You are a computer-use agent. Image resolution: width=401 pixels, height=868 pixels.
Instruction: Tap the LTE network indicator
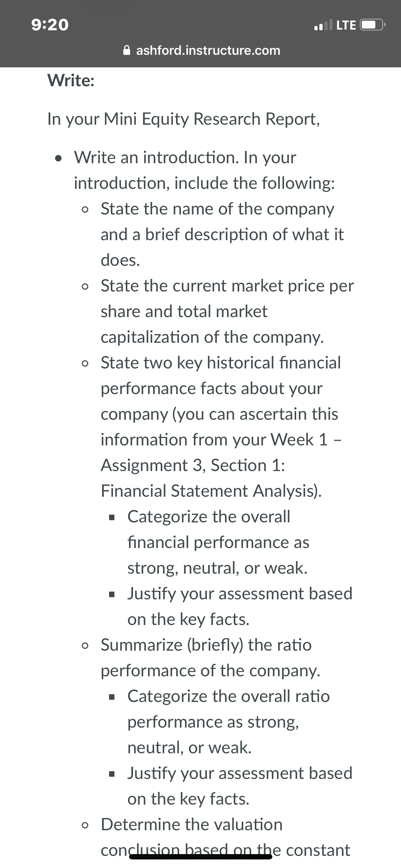(346, 25)
